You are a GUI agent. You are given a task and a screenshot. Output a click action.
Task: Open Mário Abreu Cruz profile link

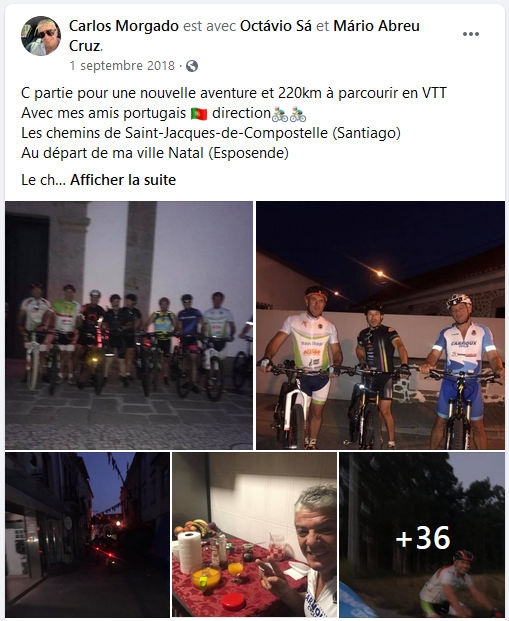[x=244, y=36]
